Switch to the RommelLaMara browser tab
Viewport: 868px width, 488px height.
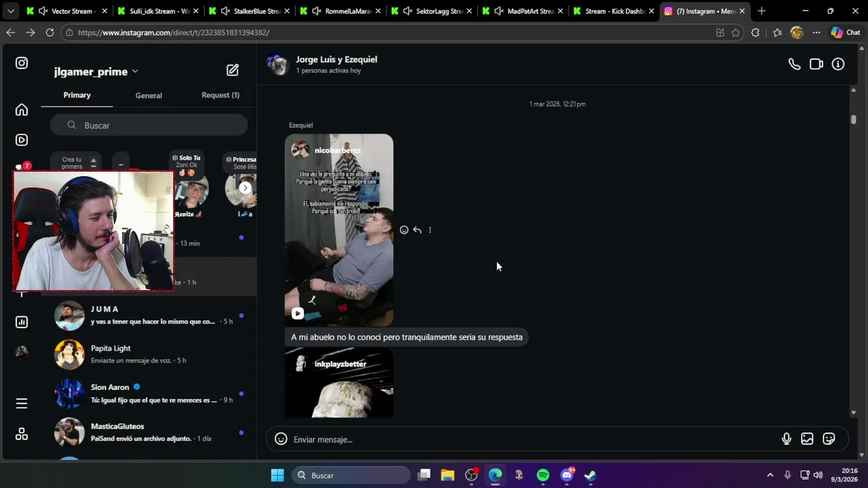[340, 11]
